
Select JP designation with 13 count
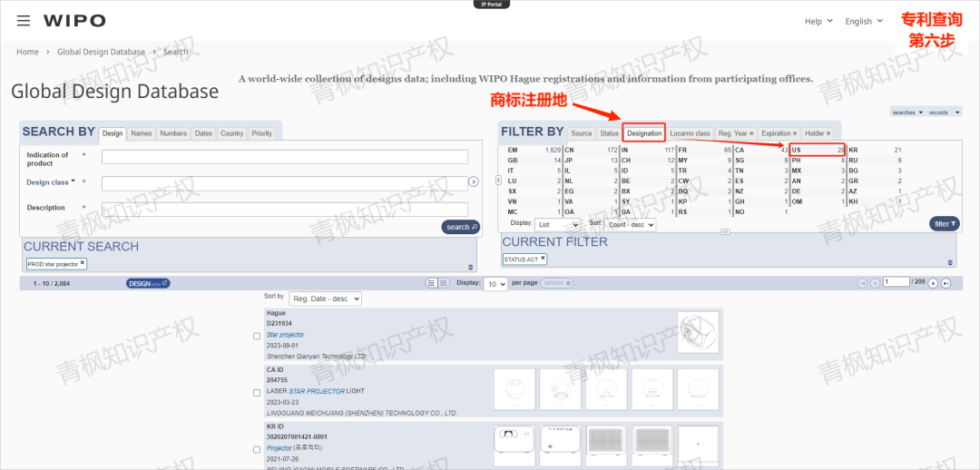[591, 161]
